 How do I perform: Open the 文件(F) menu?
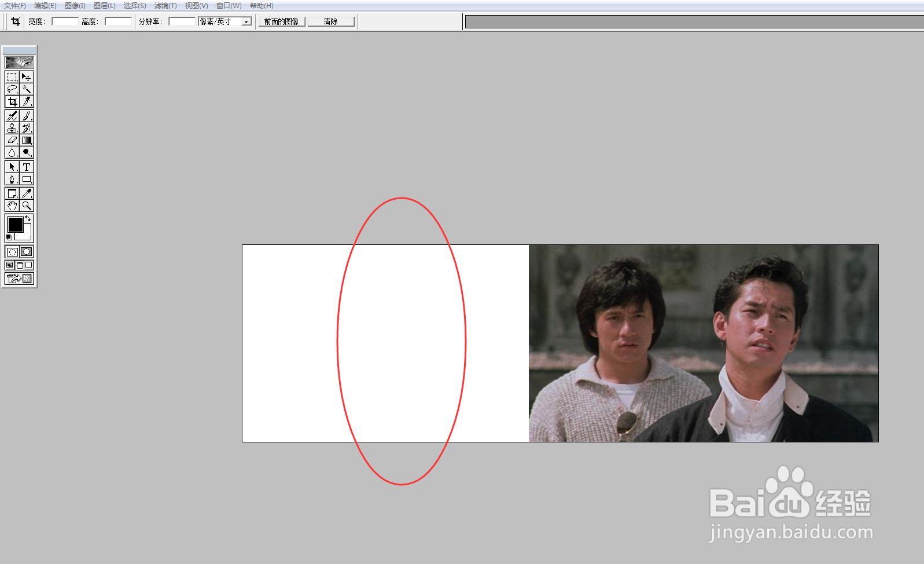click(x=15, y=6)
